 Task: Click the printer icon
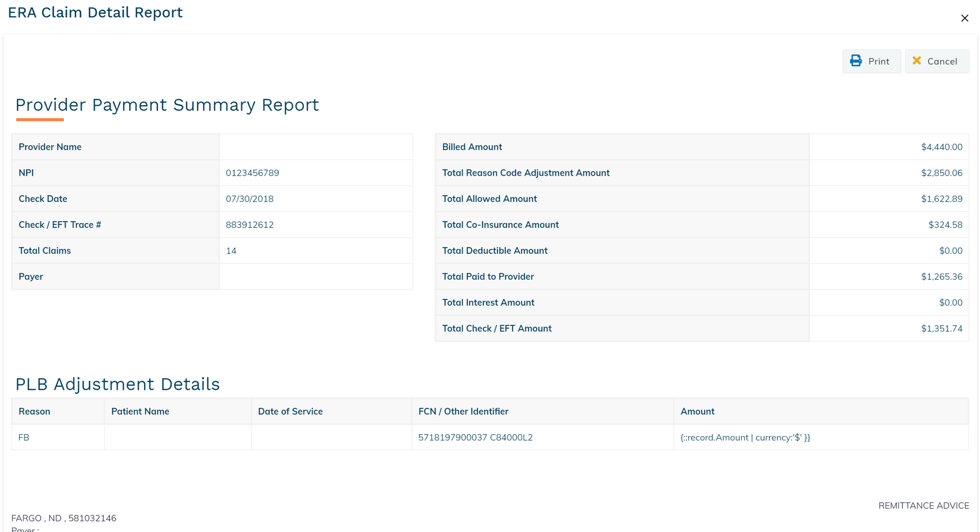pos(856,61)
